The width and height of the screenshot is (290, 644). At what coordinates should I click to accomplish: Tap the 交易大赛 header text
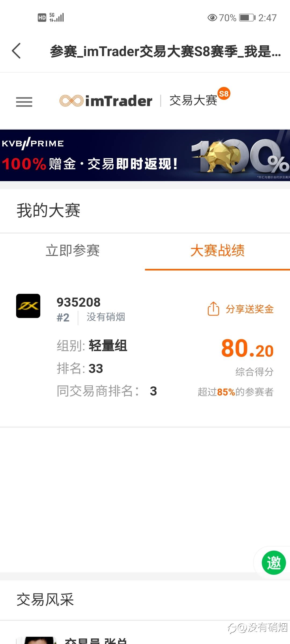[193, 101]
